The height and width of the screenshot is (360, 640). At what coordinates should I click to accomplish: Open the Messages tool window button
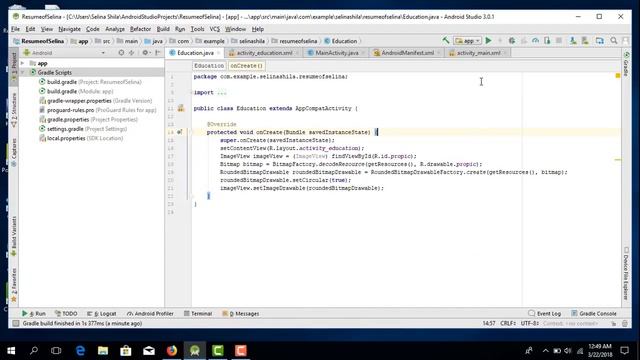point(240,313)
